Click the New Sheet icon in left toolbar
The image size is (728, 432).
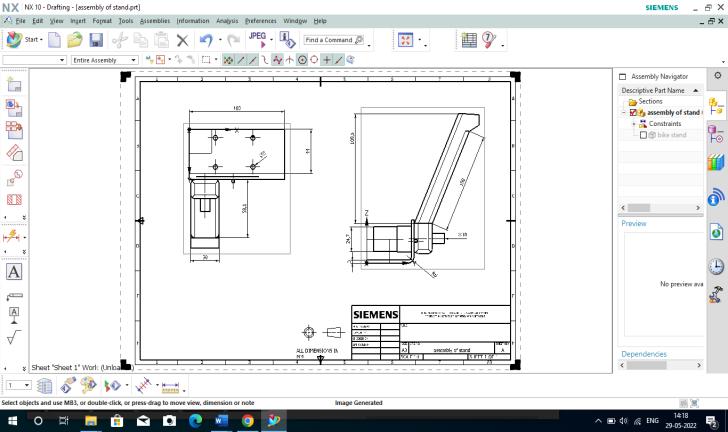14,85
